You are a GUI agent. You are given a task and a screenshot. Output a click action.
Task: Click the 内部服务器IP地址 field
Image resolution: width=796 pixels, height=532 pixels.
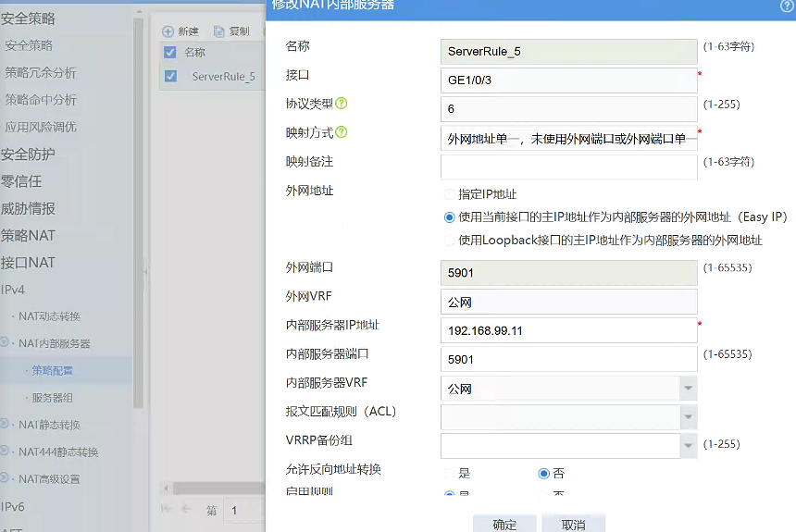[568, 330]
